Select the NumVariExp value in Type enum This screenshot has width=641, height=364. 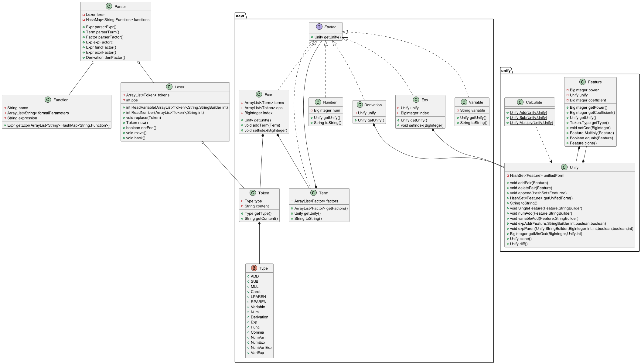pyautogui.click(x=261, y=348)
